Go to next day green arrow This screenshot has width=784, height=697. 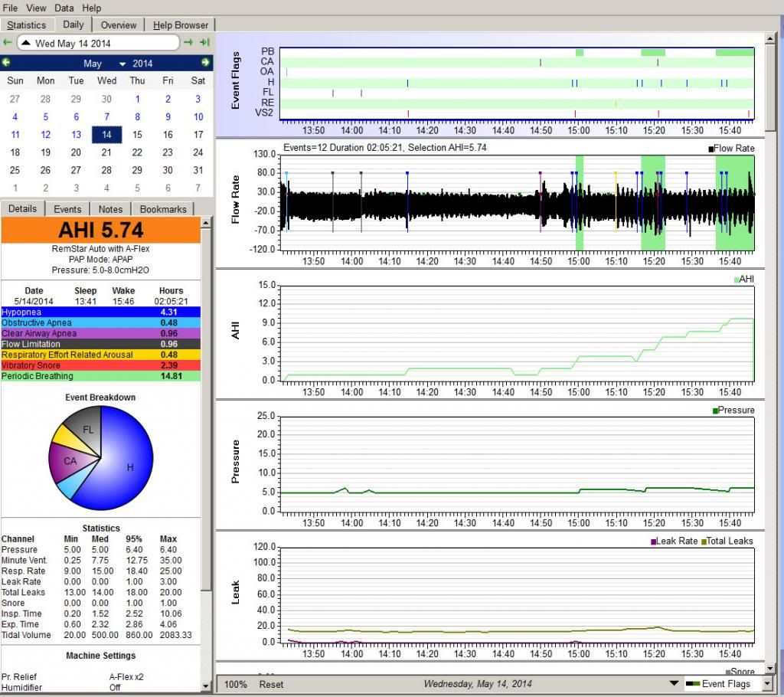tap(188, 43)
